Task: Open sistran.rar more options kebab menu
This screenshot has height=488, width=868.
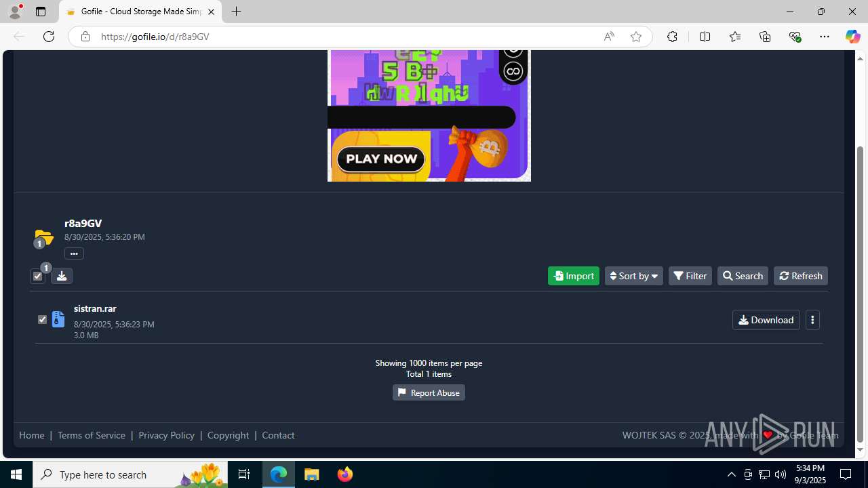Action: point(812,320)
